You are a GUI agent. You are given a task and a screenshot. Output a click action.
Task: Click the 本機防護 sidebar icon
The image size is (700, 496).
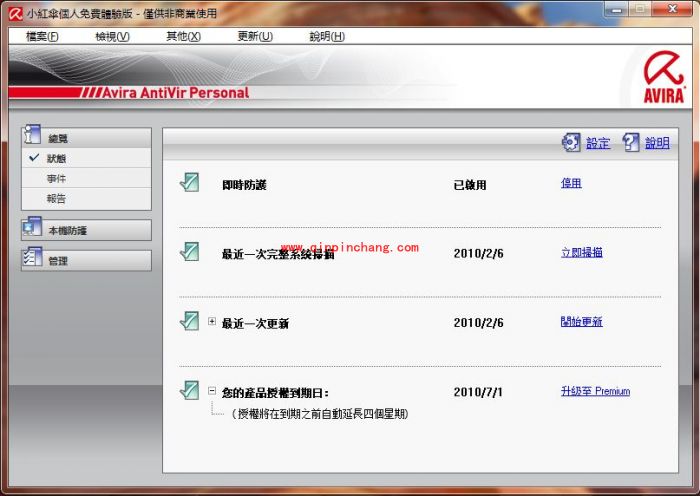pos(32,230)
